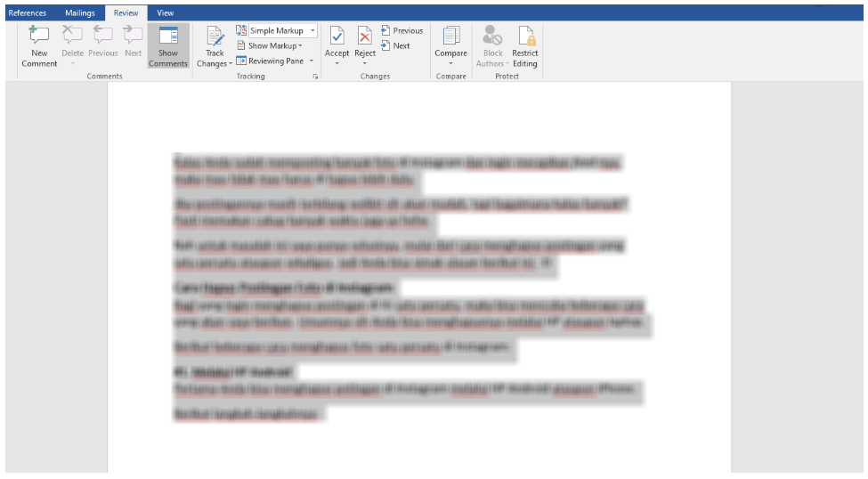Click the Reject change icon
Image resolution: width=868 pixels, height=479 pixels.
[x=365, y=36]
